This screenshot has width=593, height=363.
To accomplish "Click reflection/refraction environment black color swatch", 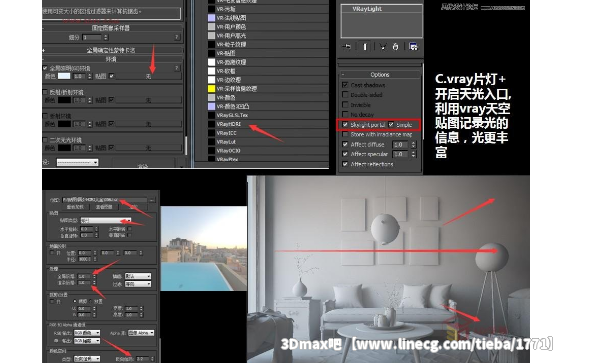I will pos(64,100).
